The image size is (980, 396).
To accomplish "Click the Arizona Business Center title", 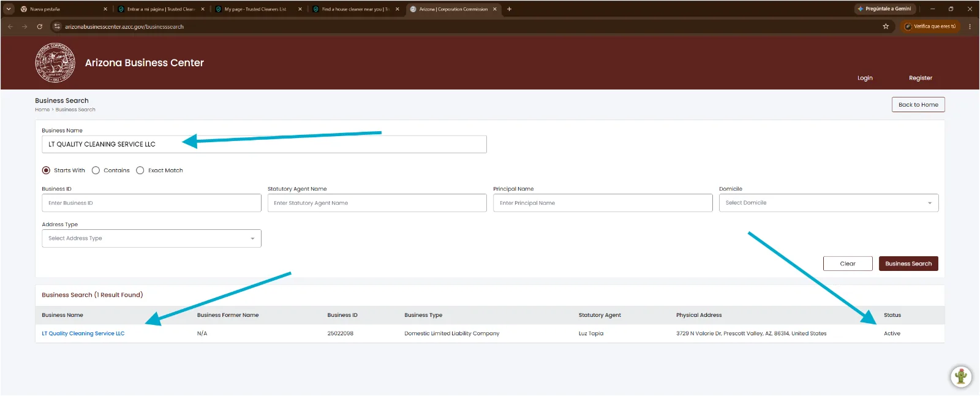I will [x=145, y=63].
